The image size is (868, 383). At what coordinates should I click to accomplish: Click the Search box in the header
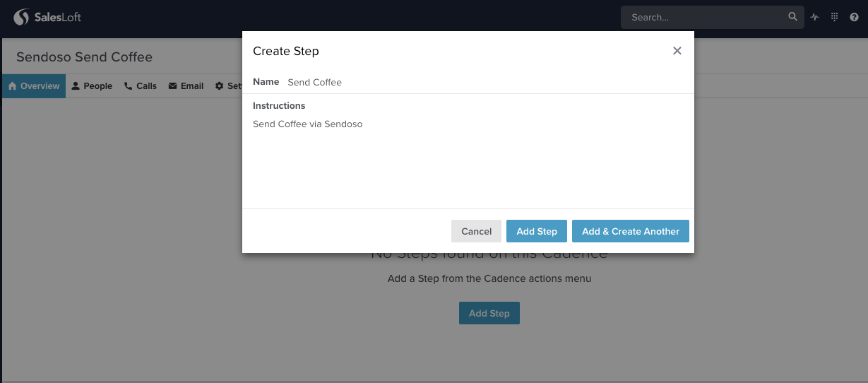(706, 17)
